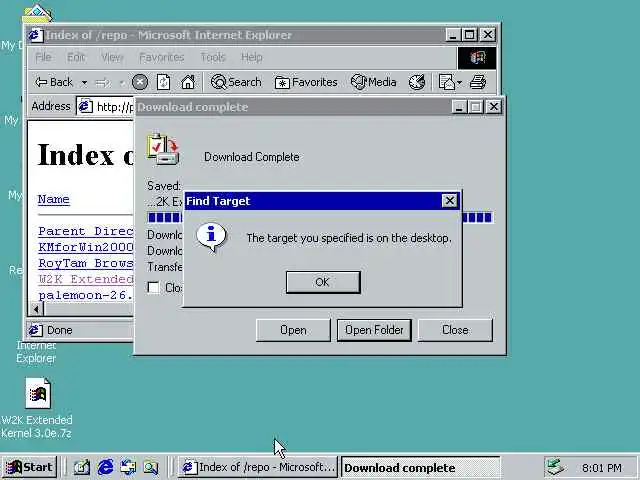Screen dimensions: 640x480
Task: Click the network tray icon
Action: point(555,467)
